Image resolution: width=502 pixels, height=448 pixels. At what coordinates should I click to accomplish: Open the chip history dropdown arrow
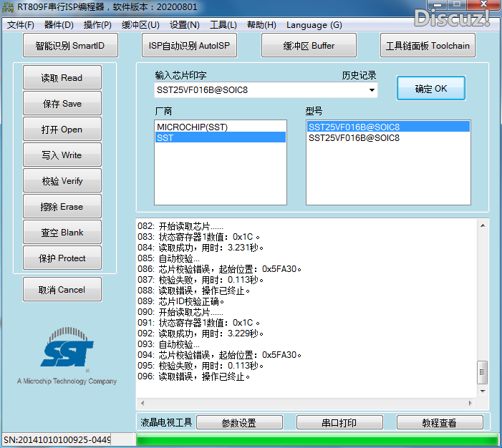tap(372, 90)
